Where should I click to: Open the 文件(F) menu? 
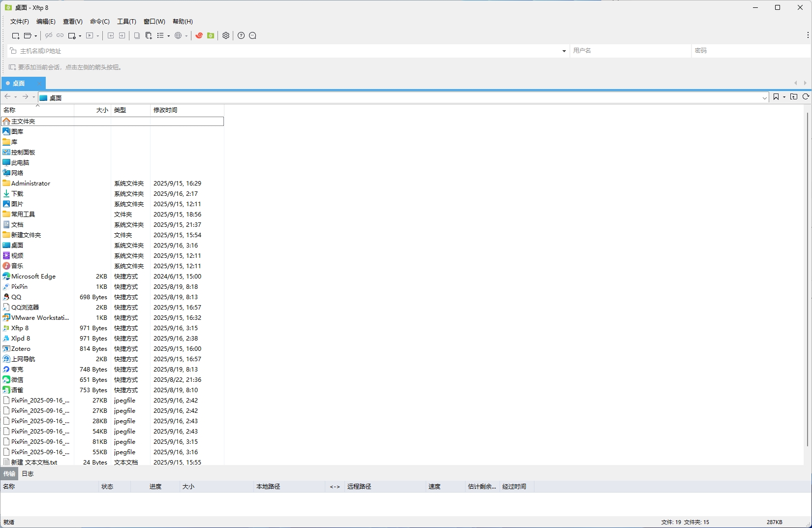(x=20, y=22)
